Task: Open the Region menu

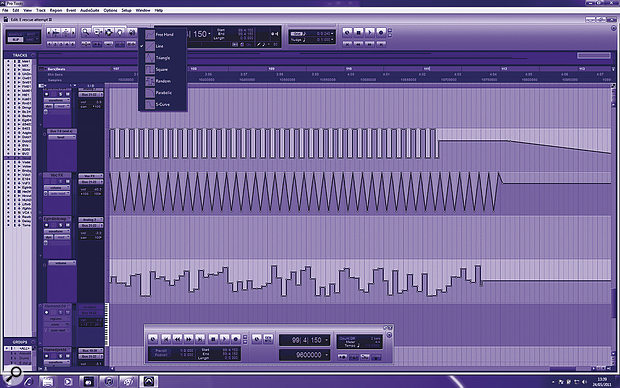Action: tap(56, 10)
